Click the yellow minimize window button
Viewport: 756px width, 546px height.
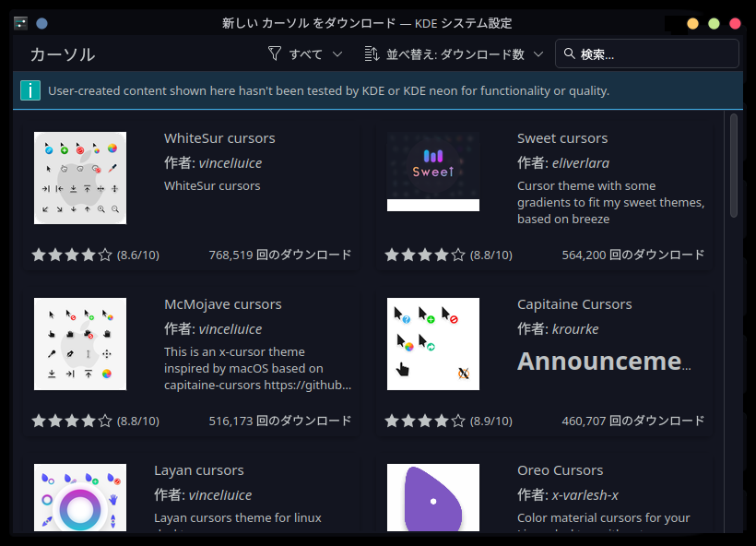click(x=692, y=24)
